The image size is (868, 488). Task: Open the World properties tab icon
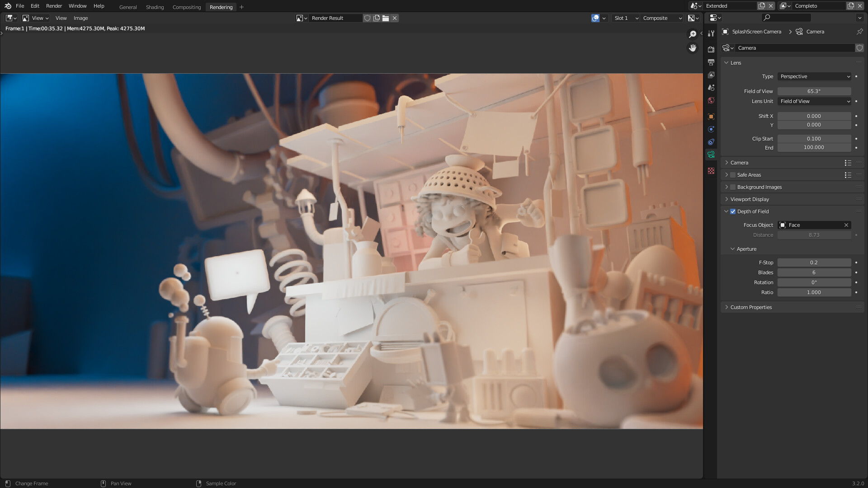pyautogui.click(x=711, y=100)
